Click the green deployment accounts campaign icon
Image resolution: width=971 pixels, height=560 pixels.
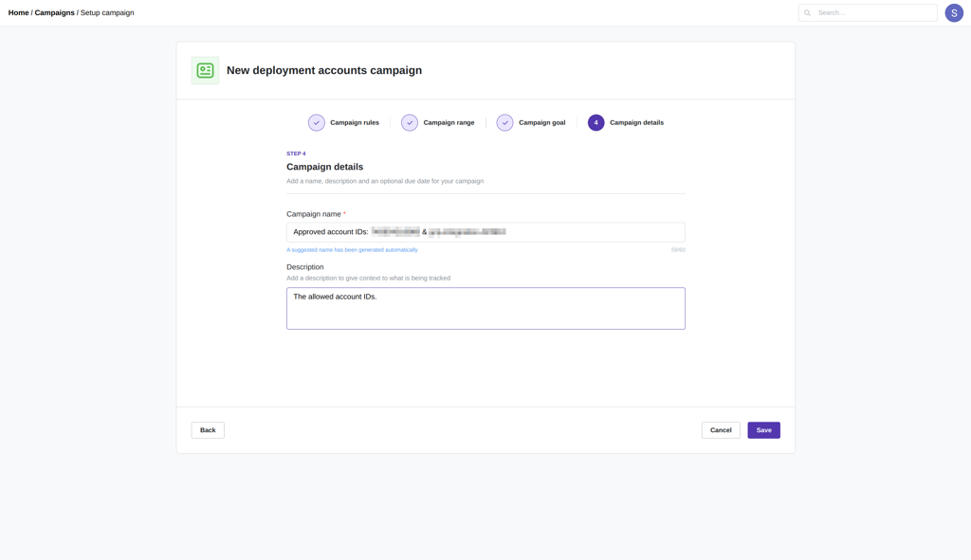(205, 70)
